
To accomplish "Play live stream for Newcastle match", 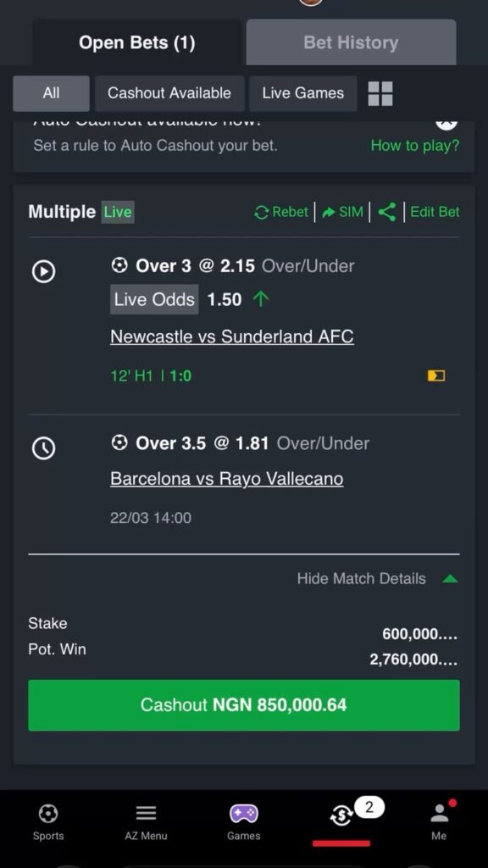I will [44, 272].
